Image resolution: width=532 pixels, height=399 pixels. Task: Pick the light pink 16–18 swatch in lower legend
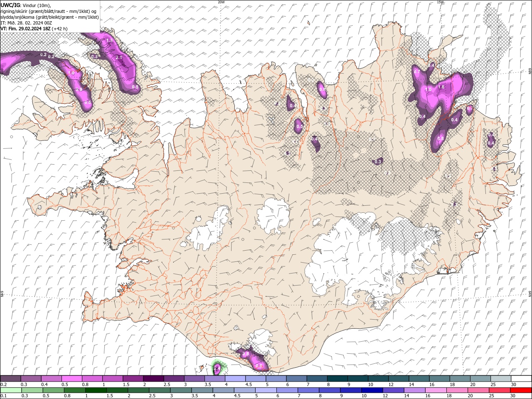[436, 390]
